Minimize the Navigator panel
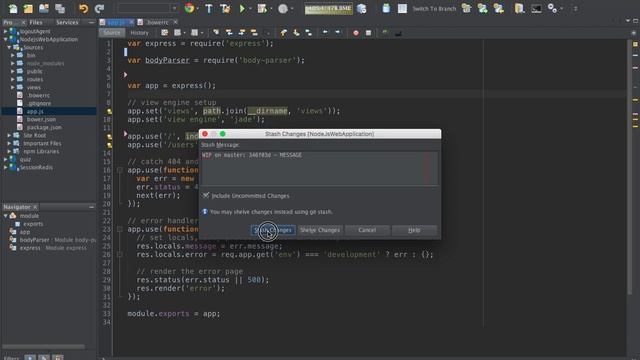 [91, 207]
